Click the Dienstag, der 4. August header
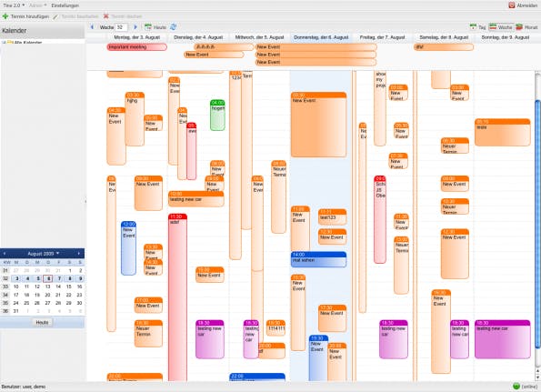The width and height of the screenshot is (541, 392). tap(198, 37)
